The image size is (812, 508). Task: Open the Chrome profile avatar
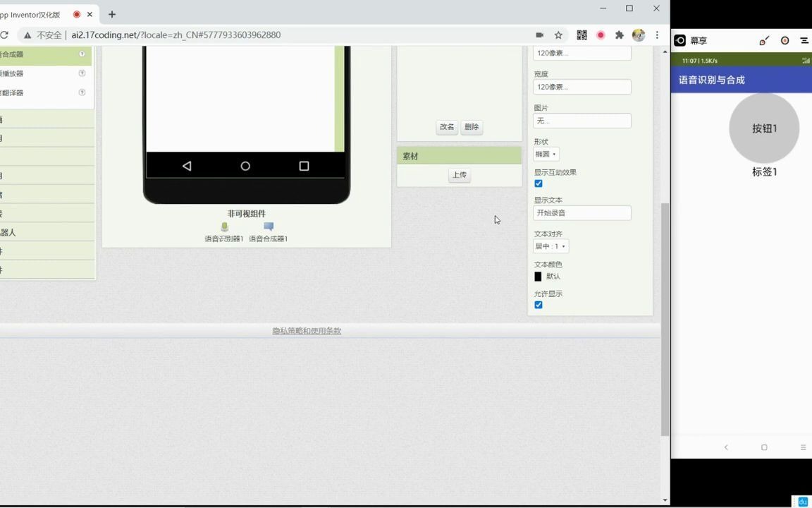point(639,35)
